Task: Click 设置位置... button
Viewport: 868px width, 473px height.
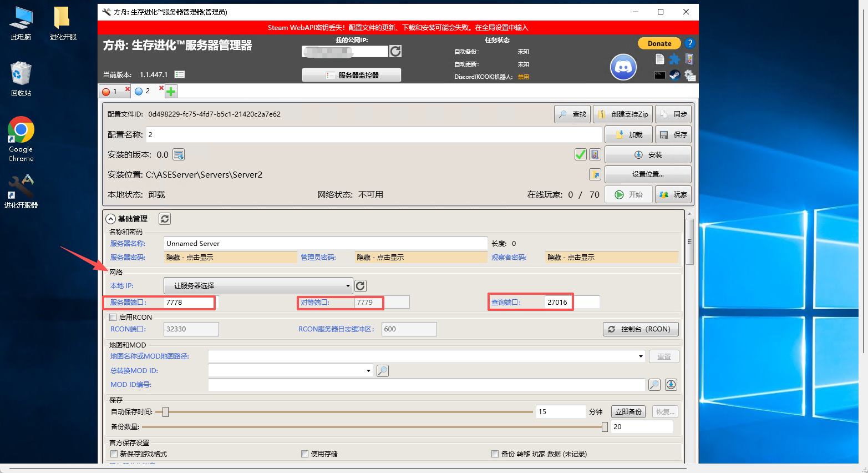Action: tap(648, 174)
